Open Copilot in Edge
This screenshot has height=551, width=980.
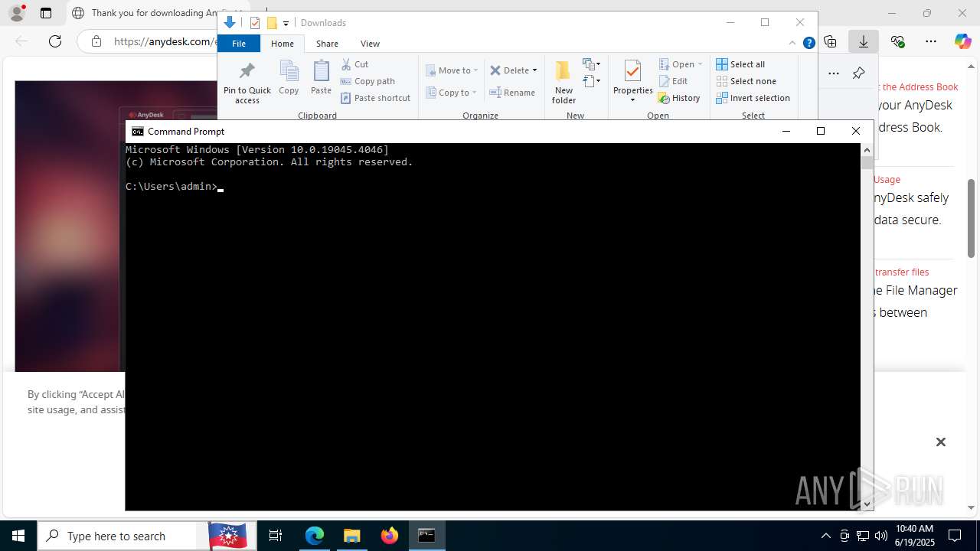coord(963,41)
